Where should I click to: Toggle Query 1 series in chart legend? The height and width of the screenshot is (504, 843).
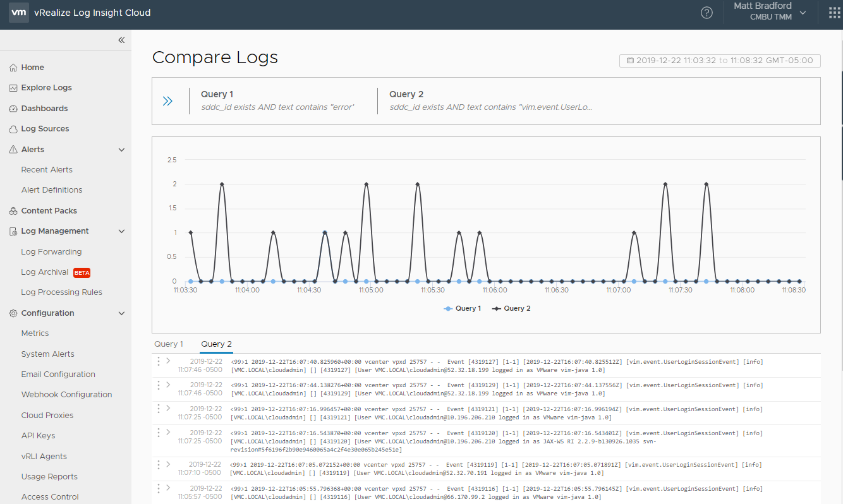tap(462, 308)
